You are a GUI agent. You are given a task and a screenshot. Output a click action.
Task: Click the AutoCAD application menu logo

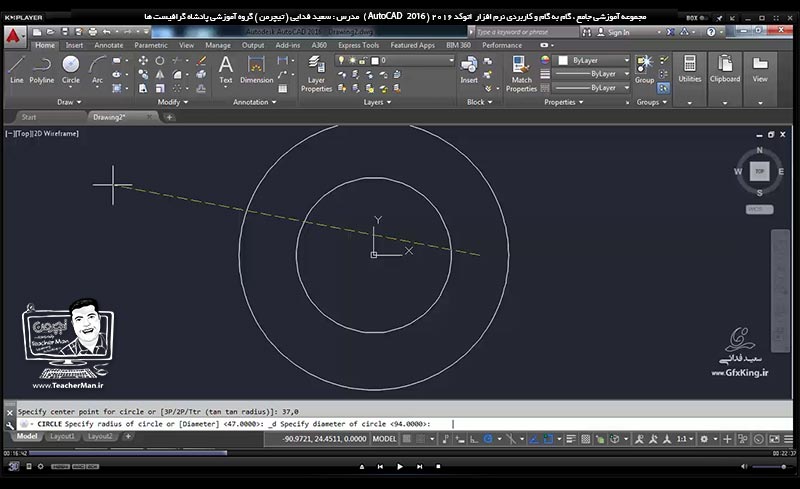13,36
